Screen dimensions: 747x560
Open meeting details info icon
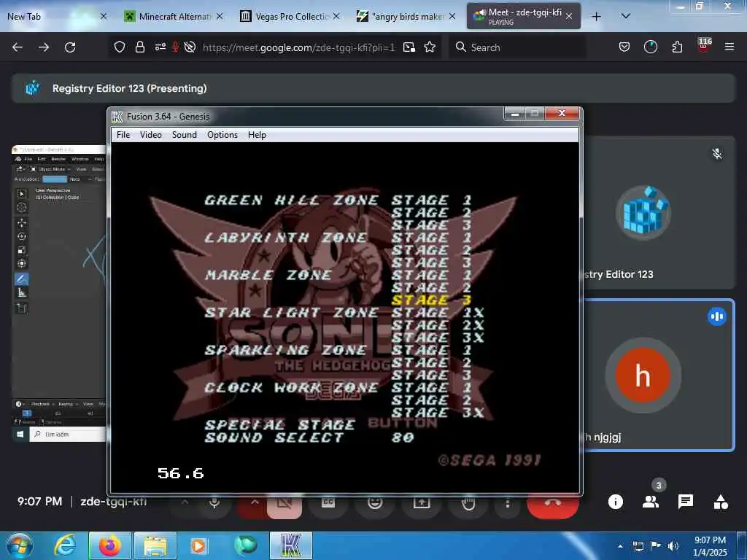point(616,501)
